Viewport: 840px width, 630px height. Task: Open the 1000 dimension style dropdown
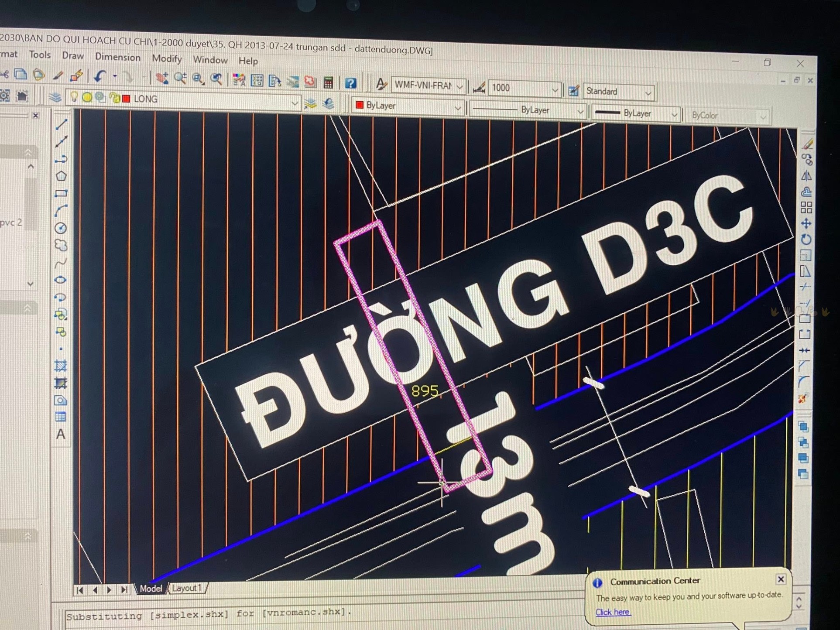click(555, 90)
